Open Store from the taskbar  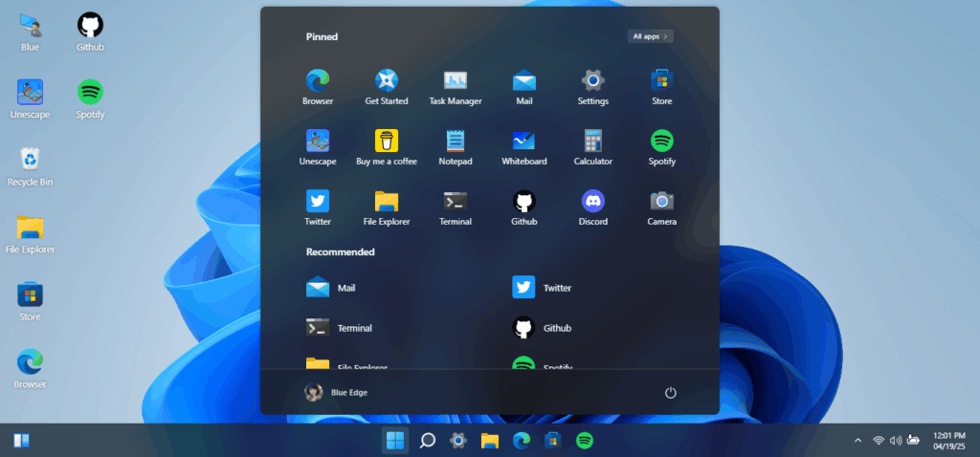click(552, 441)
